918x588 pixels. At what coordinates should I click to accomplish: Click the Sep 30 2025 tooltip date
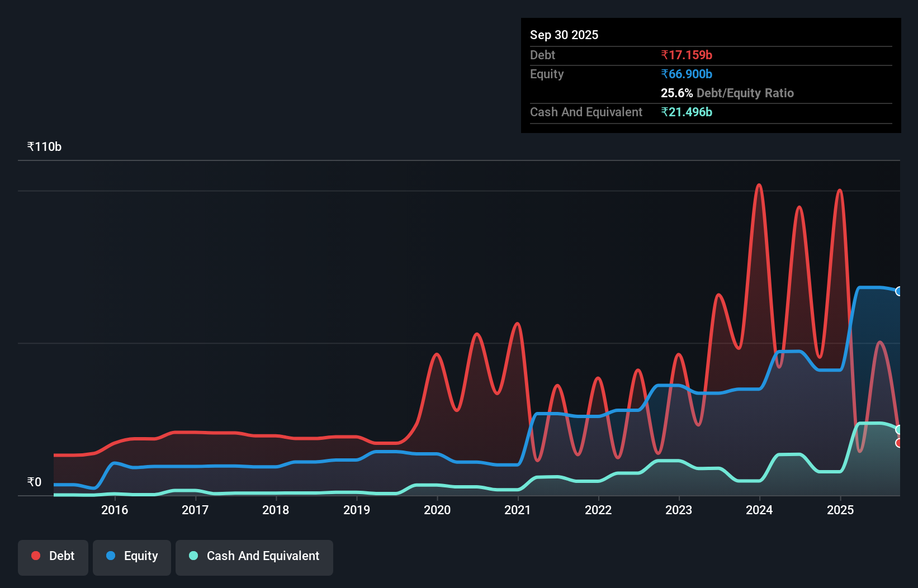564,35
